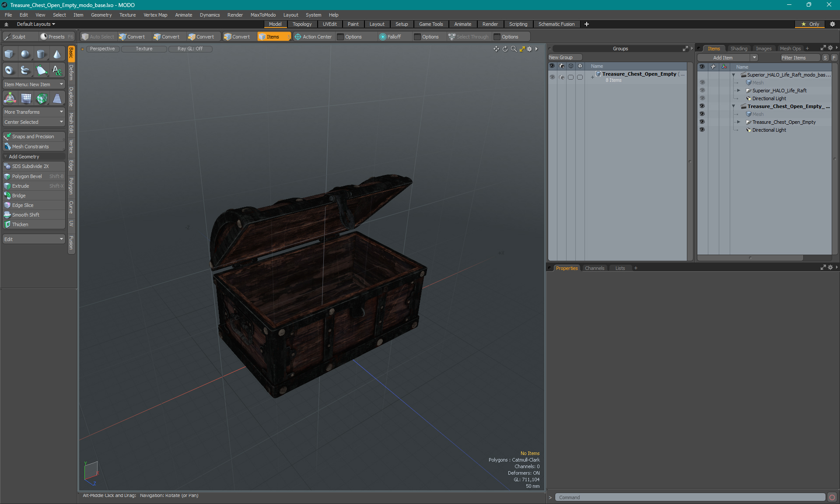Image resolution: width=840 pixels, height=504 pixels.
Task: Toggle visibility of Treasure_Chest_Open_Empty group
Action: point(552,77)
